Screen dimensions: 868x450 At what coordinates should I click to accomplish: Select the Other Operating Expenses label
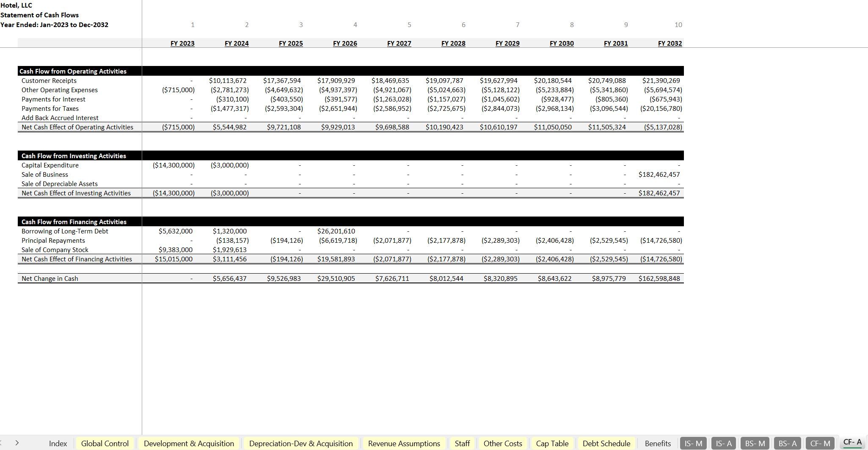pos(59,90)
